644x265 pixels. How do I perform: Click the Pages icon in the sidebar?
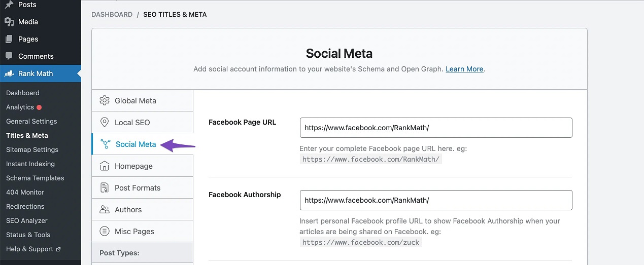[9, 39]
